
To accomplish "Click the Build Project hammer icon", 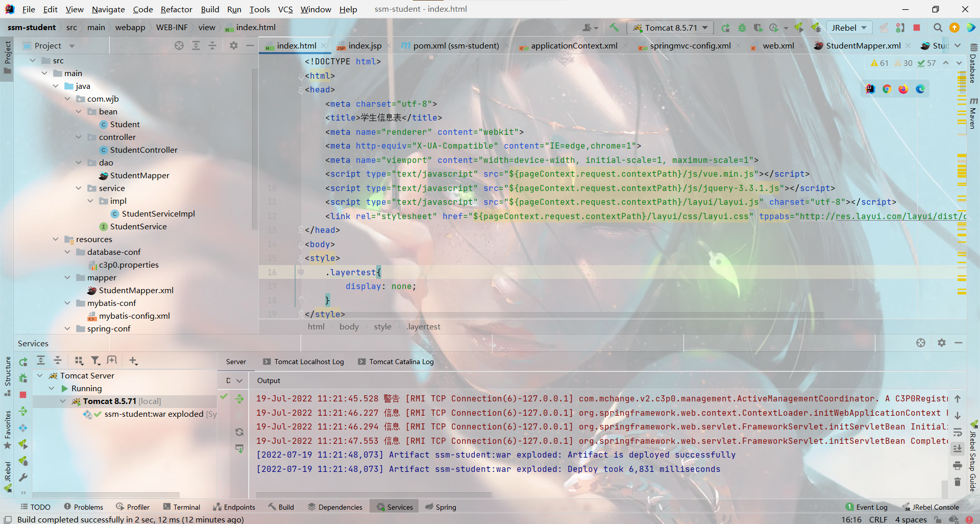I will pyautogui.click(x=614, y=28).
